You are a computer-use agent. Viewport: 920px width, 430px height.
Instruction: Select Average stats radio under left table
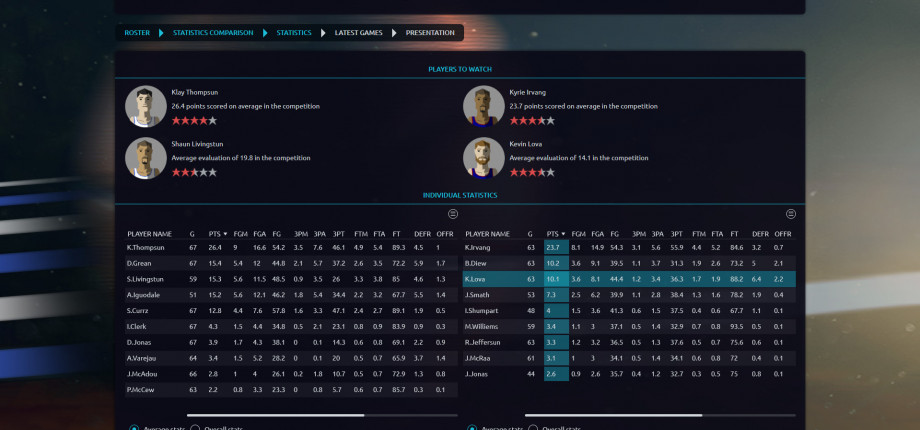[134, 428]
